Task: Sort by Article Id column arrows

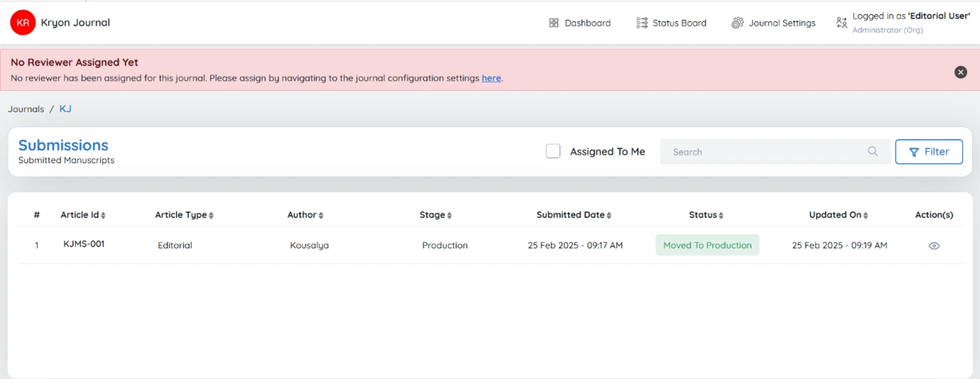Action: [103, 215]
